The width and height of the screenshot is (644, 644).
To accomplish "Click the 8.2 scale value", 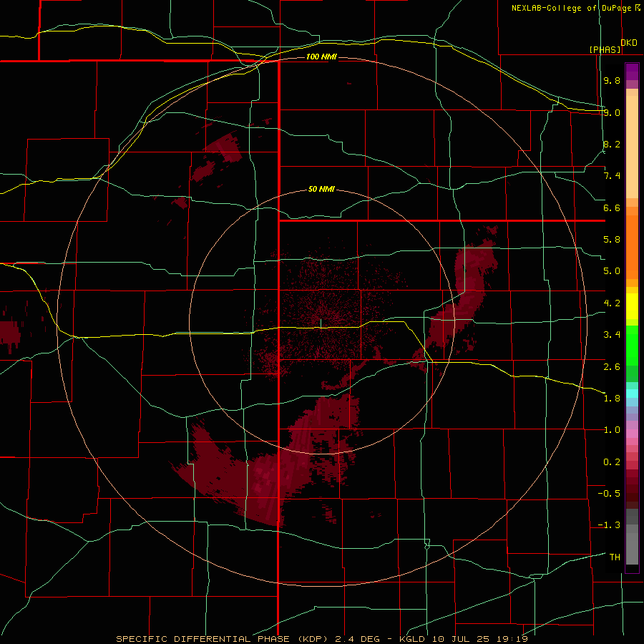I will 612,144.
